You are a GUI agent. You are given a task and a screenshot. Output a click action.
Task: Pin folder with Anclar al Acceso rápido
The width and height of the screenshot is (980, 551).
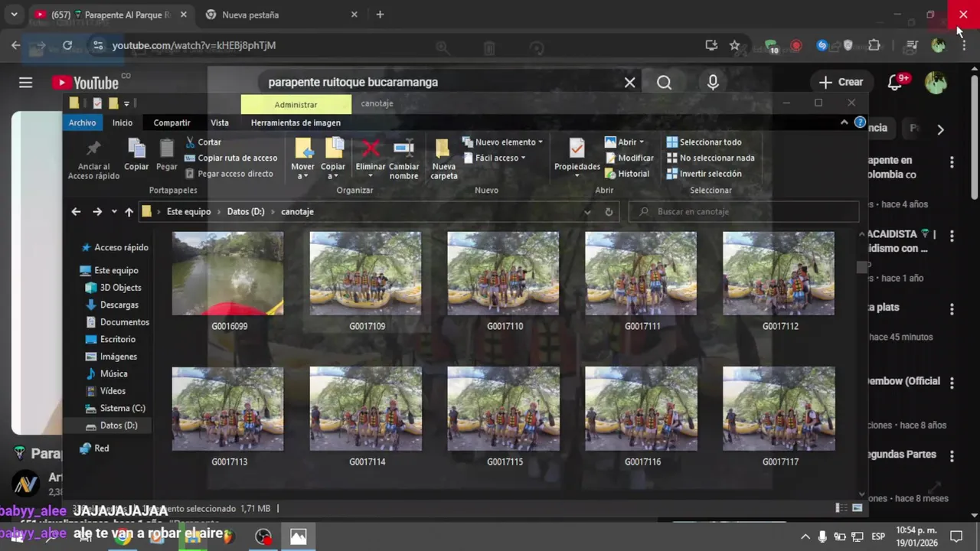[x=93, y=160]
